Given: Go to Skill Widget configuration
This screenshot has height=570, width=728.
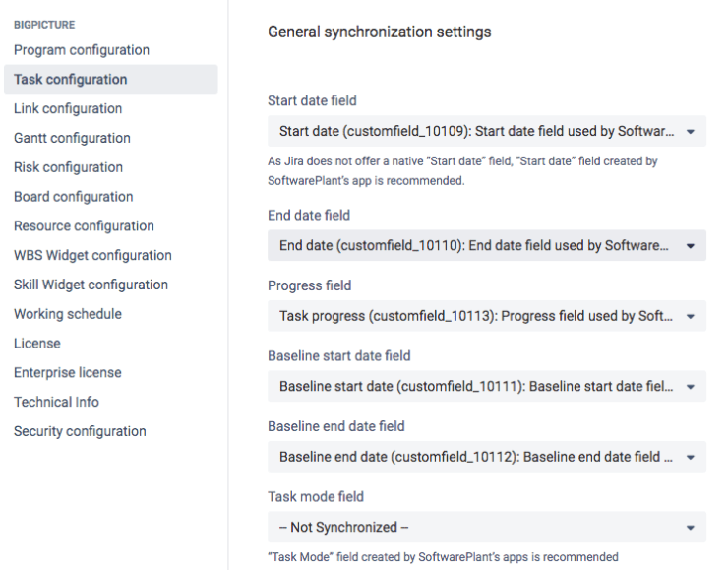Looking at the screenshot, I should 91,285.
